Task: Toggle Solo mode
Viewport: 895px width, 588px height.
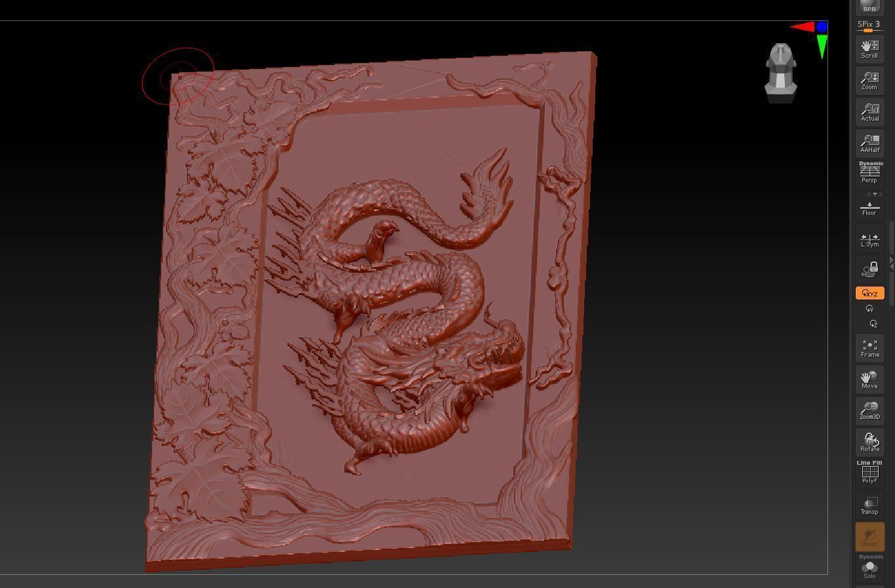Action: click(x=869, y=570)
